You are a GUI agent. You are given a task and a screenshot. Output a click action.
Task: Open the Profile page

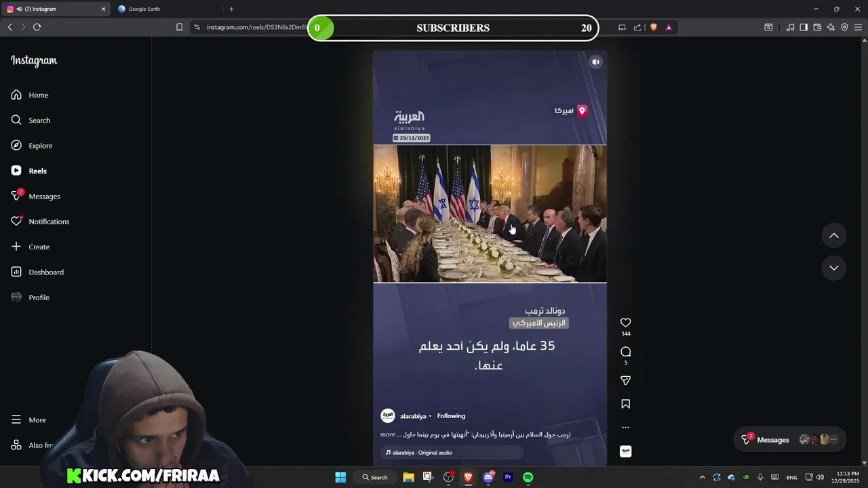click(x=31, y=298)
